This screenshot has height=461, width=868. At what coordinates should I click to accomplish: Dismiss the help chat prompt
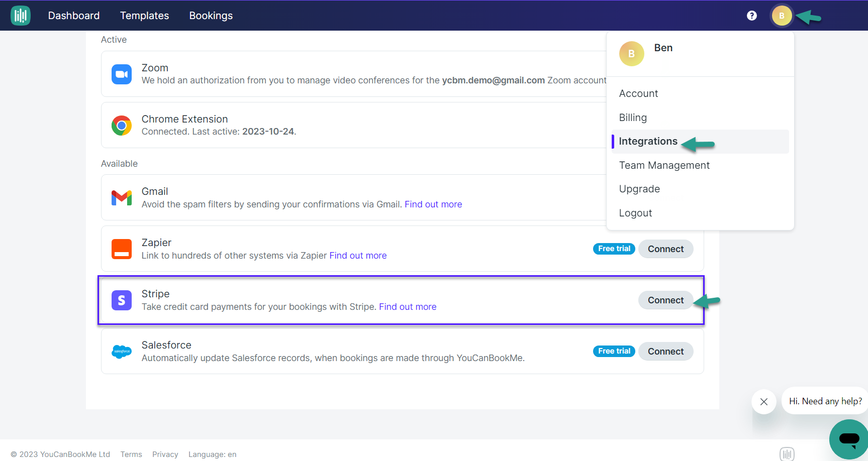tap(764, 402)
